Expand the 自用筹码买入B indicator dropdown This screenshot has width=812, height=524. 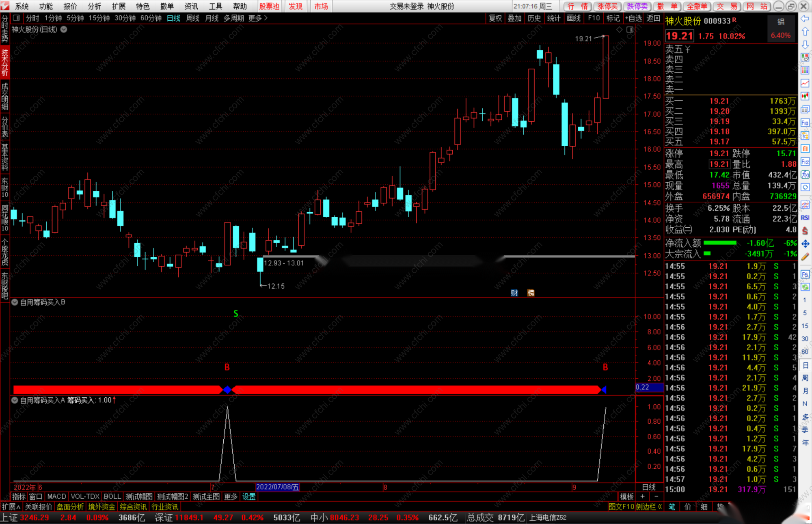15,302
